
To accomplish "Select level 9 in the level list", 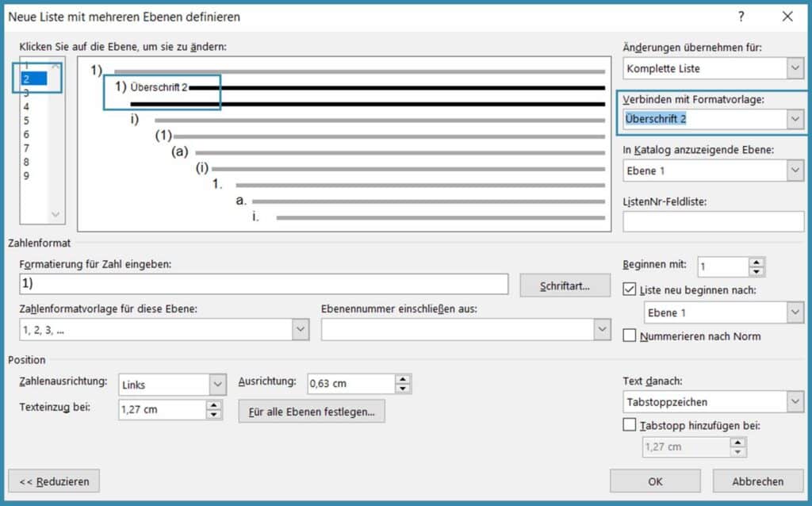I will [26, 175].
